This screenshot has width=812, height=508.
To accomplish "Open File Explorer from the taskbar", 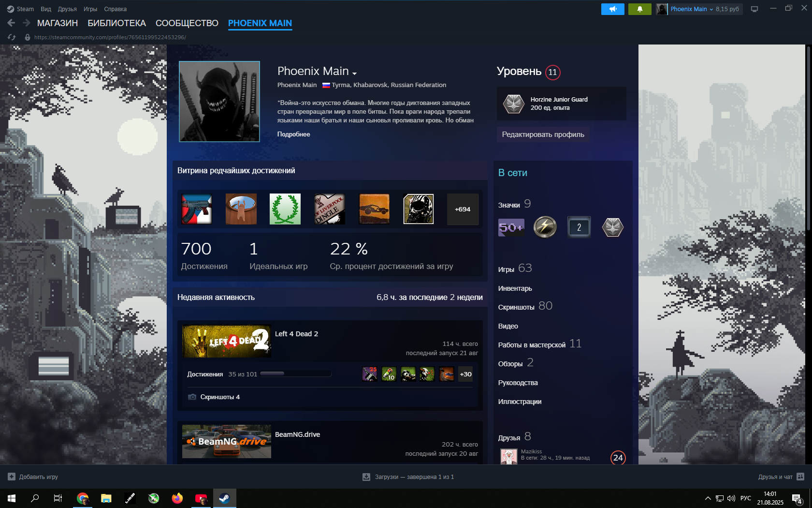I will [106, 498].
